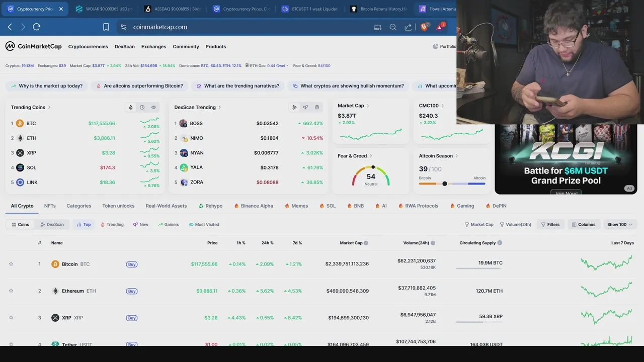The height and width of the screenshot is (362, 644).
Task: Click the LINK coin icon in Trending Coins
Action: [x=20, y=183]
